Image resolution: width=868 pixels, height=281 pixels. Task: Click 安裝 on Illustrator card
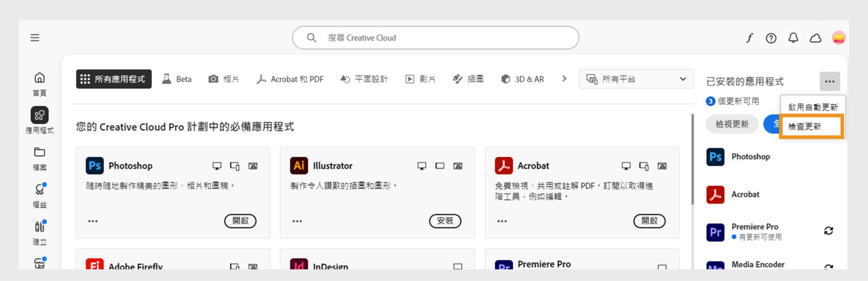pyautogui.click(x=445, y=221)
